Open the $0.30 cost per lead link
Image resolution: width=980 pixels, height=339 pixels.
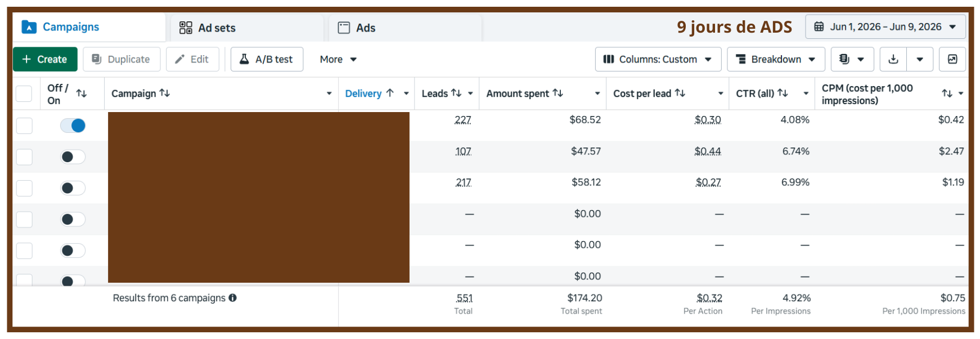click(708, 120)
